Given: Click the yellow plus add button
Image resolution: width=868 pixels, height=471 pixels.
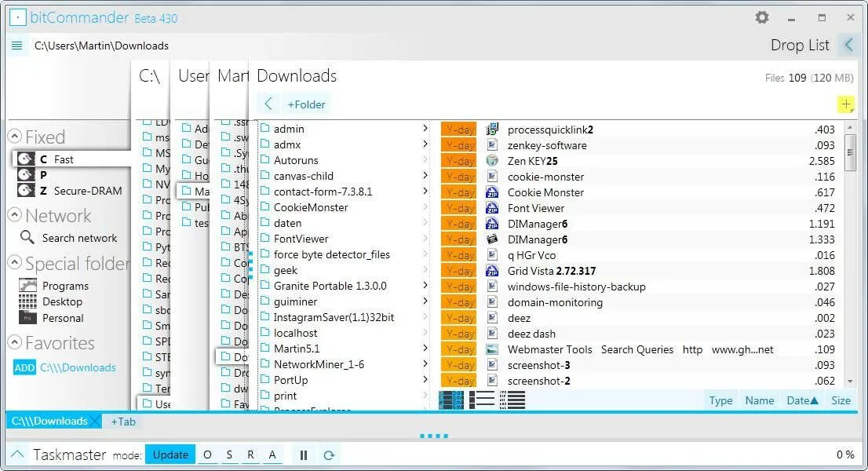Looking at the screenshot, I should tap(846, 104).
